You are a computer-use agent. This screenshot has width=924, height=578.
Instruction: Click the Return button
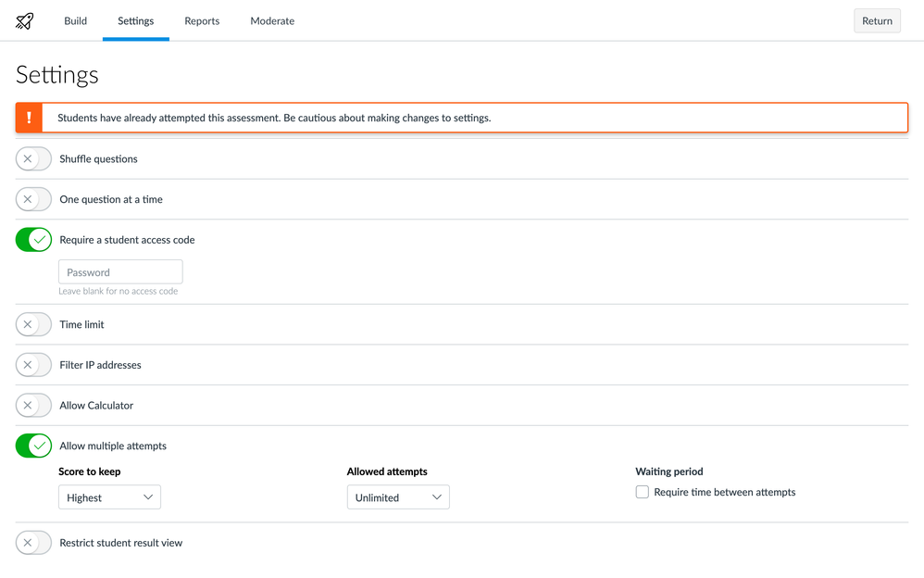(876, 21)
